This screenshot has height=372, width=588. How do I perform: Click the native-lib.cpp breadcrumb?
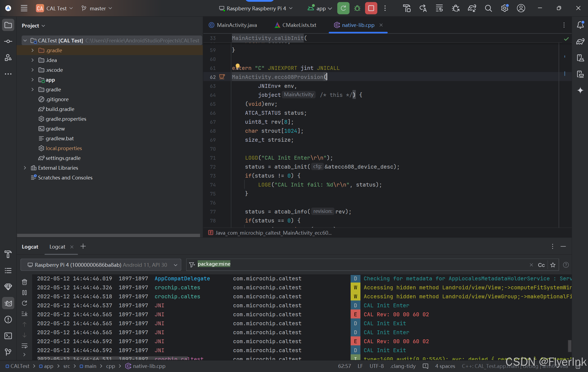pyautogui.click(x=145, y=366)
